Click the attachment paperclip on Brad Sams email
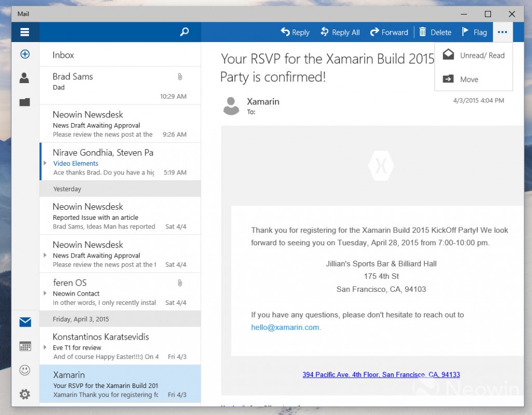Viewport: 532px width, 415px height. click(x=180, y=77)
